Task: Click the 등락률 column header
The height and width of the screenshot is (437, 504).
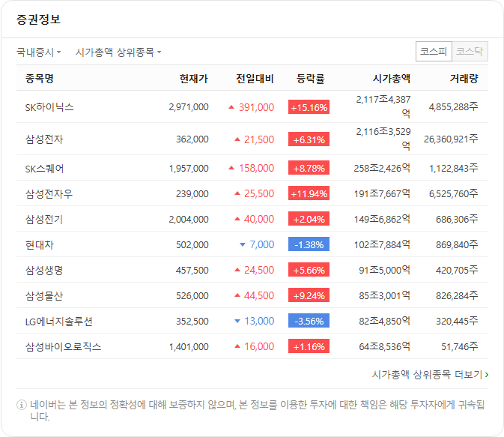Action: coord(310,79)
